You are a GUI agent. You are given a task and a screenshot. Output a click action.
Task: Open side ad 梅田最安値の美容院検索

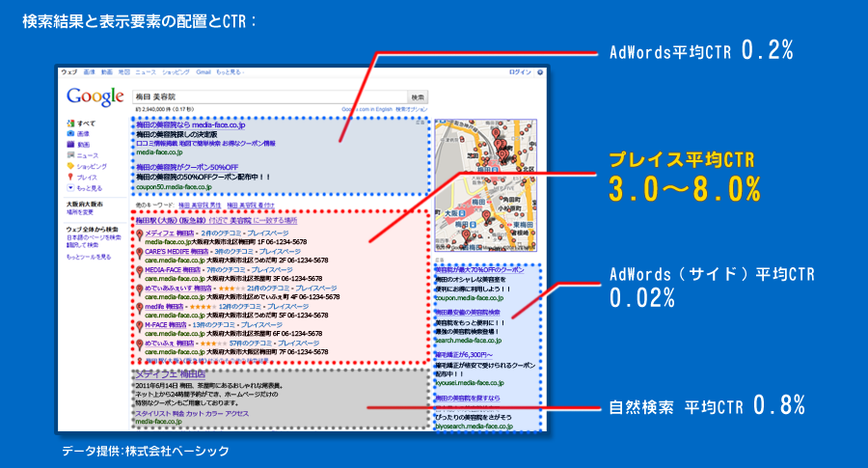pos(468,313)
